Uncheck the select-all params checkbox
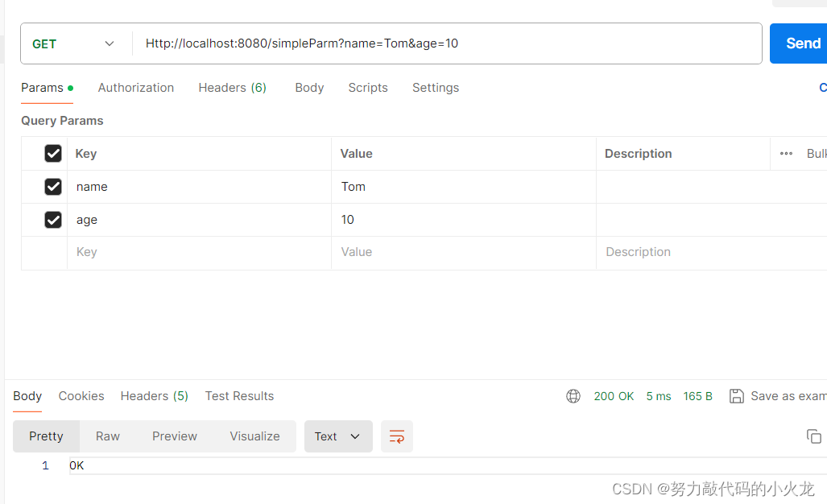Screen dimensions: 827x504 pos(52,153)
